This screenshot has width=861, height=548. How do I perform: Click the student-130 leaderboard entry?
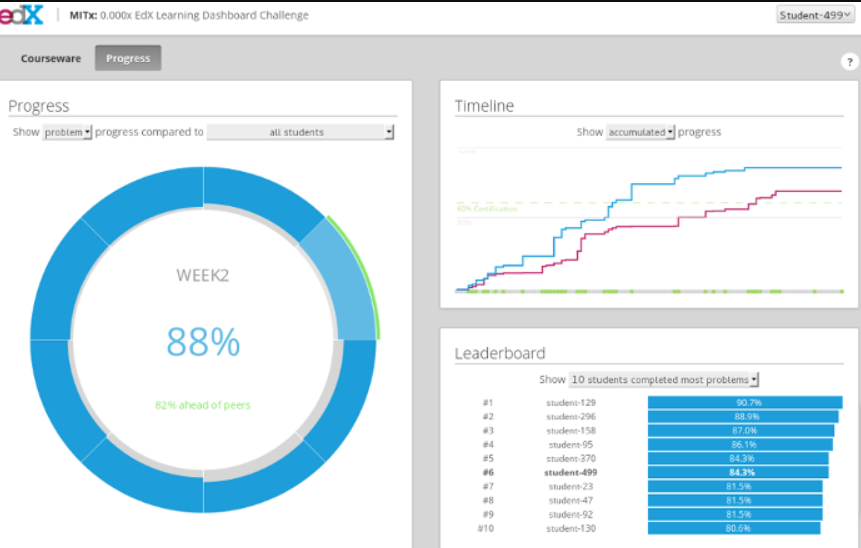[x=571, y=528]
